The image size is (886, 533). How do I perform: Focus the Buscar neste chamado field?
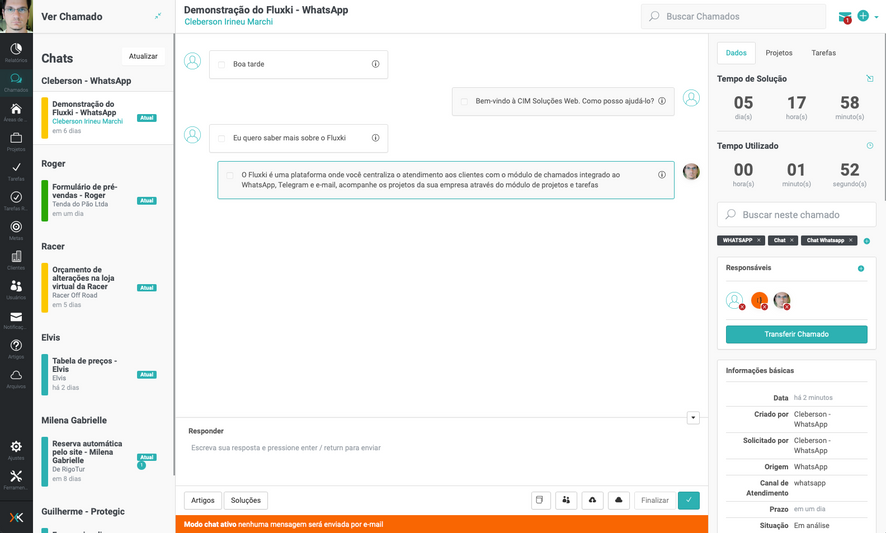[x=796, y=215]
